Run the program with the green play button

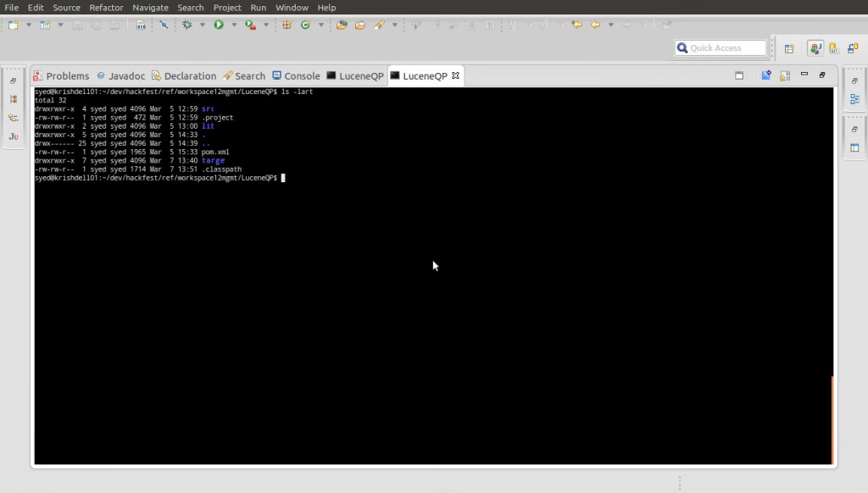click(219, 25)
